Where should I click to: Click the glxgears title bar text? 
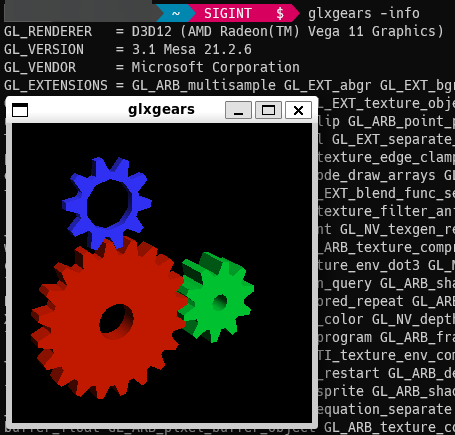(161, 109)
